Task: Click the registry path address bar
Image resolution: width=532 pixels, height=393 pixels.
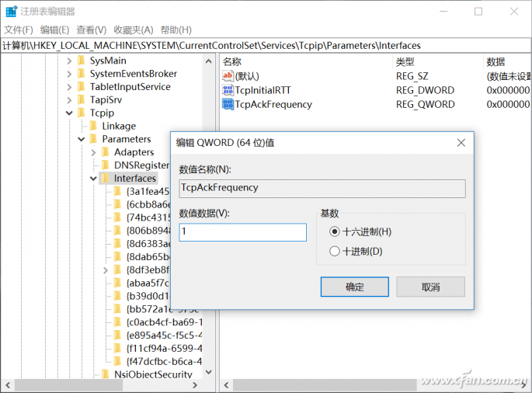Action: coord(266,46)
